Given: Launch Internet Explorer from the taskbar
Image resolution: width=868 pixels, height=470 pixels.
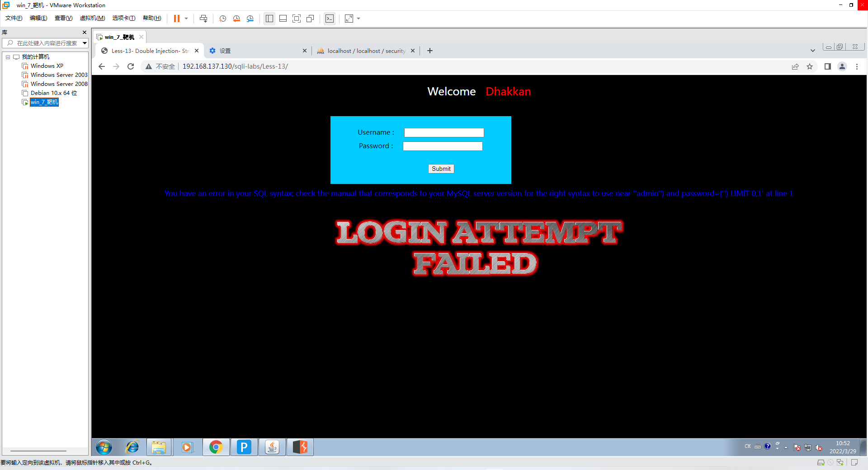Looking at the screenshot, I should click(x=132, y=447).
